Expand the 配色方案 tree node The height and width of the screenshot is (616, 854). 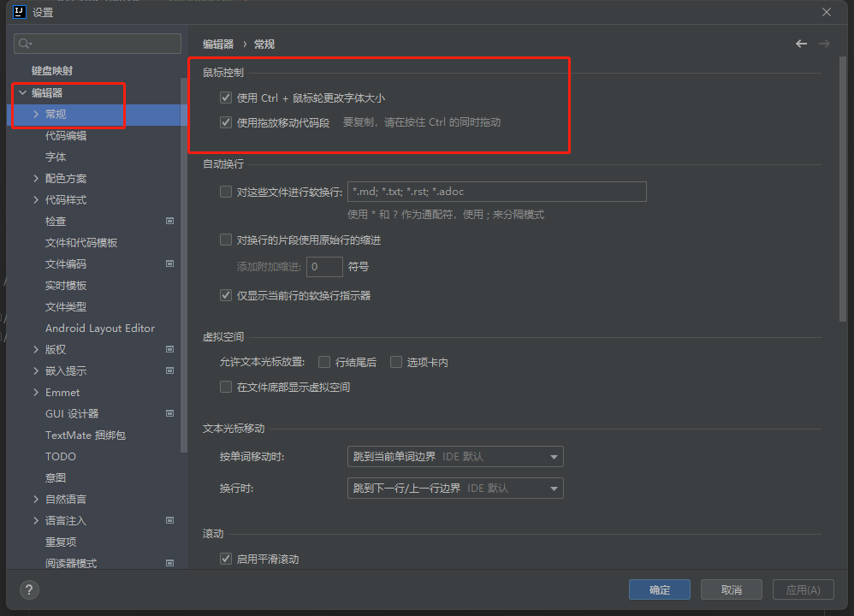tap(36, 178)
